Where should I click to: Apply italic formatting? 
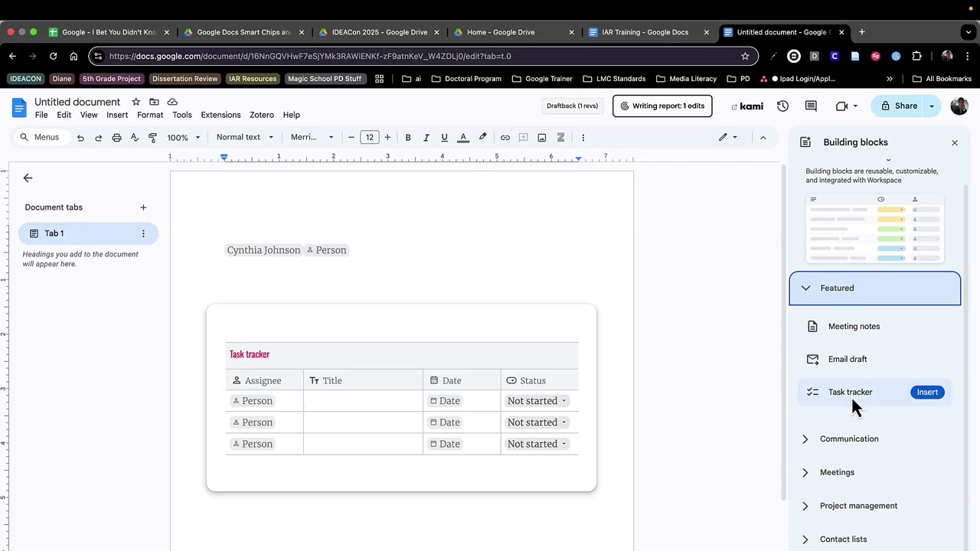pyautogui.click(x=426, y=138)
